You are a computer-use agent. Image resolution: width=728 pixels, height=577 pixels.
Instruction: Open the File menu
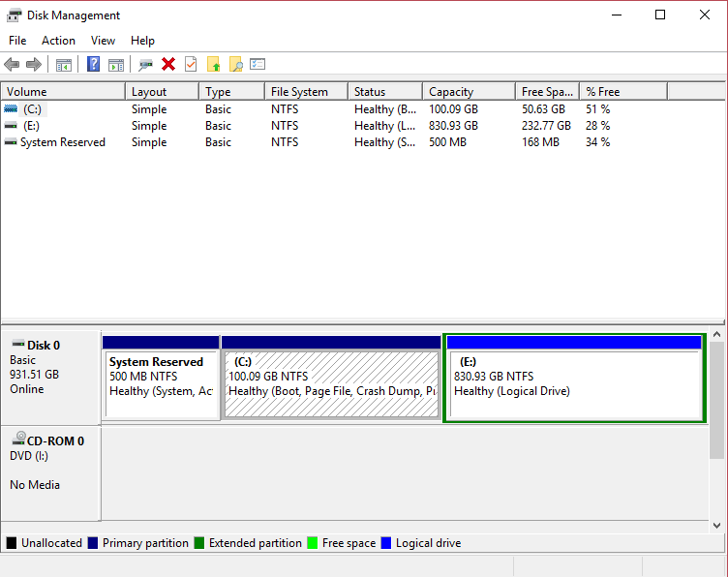pos(17,41)
